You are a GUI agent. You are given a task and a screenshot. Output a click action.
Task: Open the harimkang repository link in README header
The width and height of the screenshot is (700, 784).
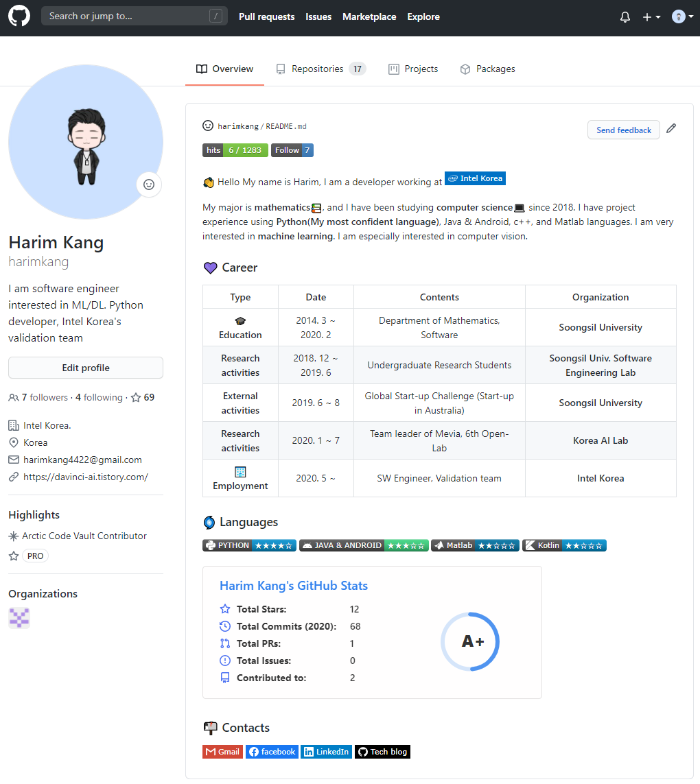click(238, 126)
